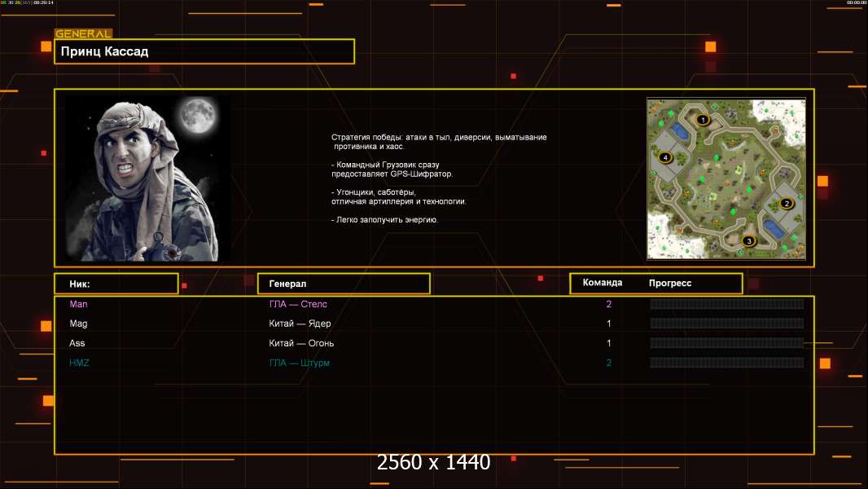Click the progress bar for player Ass
The height and width of the screenshot is (489, 868).
pos(726,343)
